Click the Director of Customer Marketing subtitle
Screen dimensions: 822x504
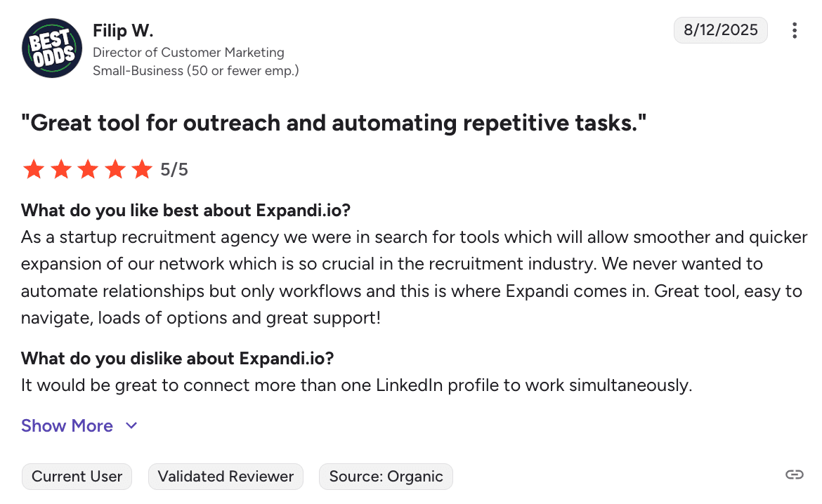(188, 52)
